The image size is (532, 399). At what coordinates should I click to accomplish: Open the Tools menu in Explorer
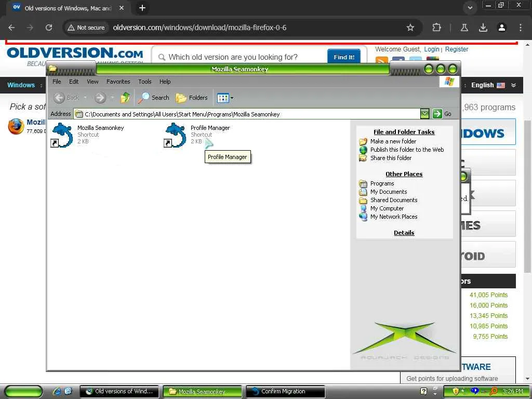click(145, 82)
